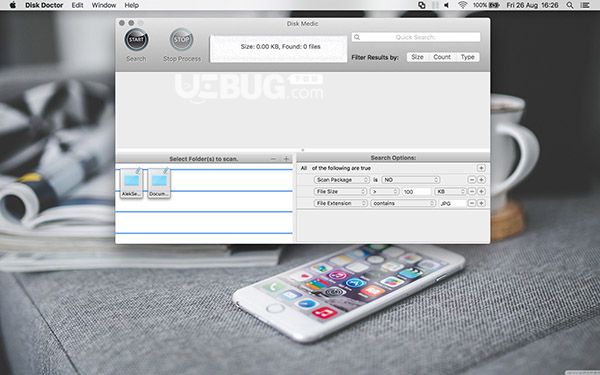Click the Quick Search field
The image size is (600, 375).
416,37
